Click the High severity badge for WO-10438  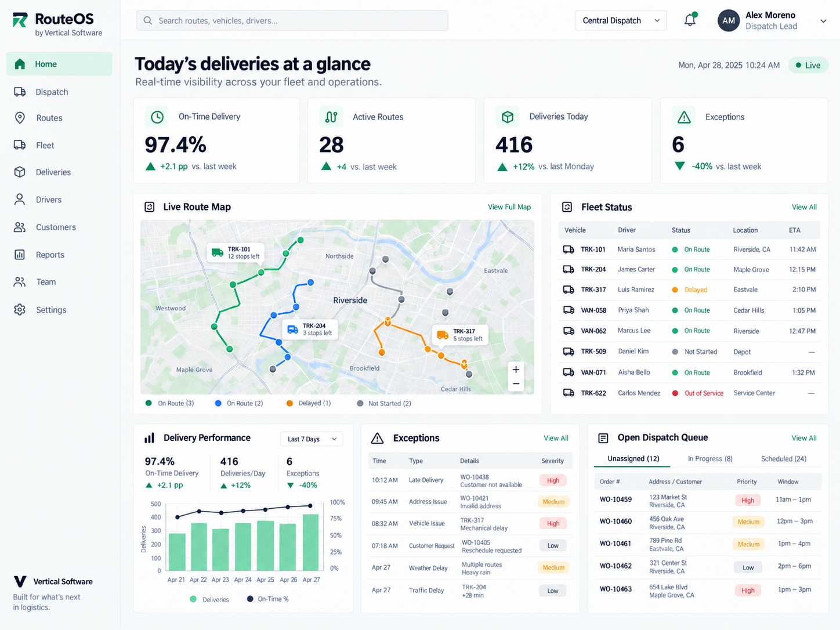pyautogui.click(x=553, y=480)
